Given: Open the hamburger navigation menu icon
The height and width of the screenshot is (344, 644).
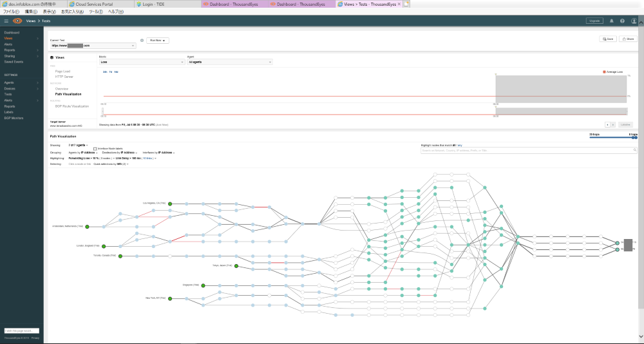Looking at the screenshot, I should 6,21.
